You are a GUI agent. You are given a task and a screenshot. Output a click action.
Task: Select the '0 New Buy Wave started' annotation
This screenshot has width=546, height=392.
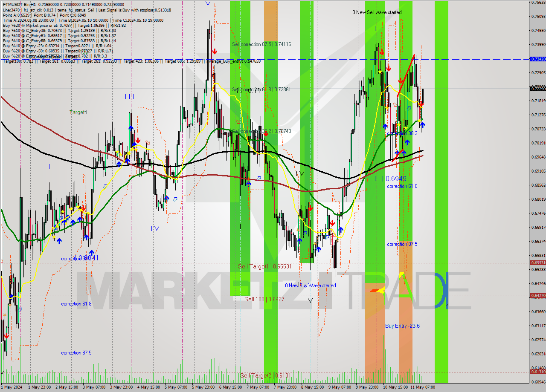coord(310,285)
